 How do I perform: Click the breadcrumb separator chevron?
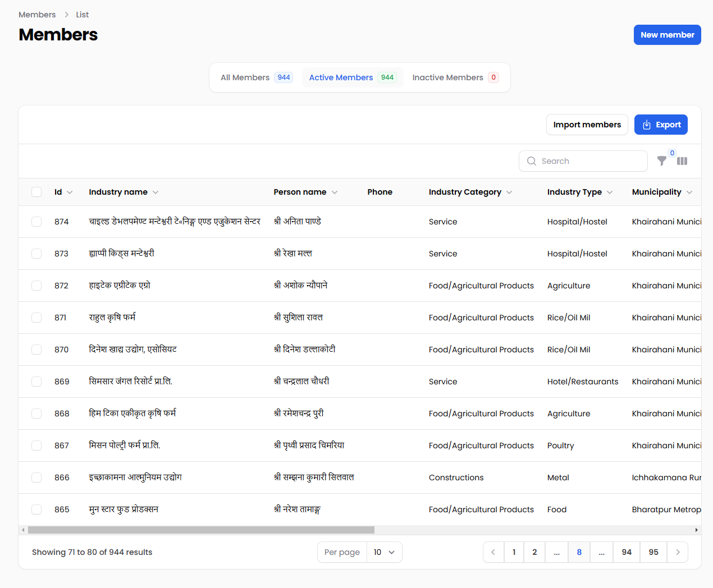[66, 15]
